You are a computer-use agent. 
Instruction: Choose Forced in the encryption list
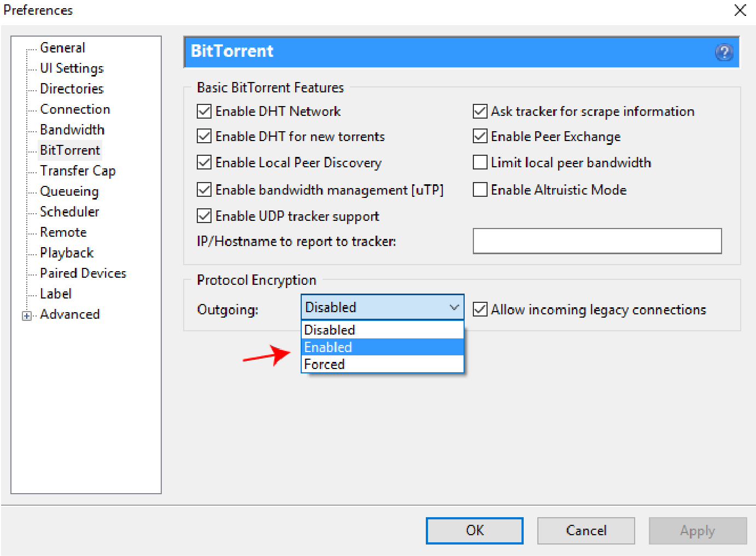tap(382, 365)
